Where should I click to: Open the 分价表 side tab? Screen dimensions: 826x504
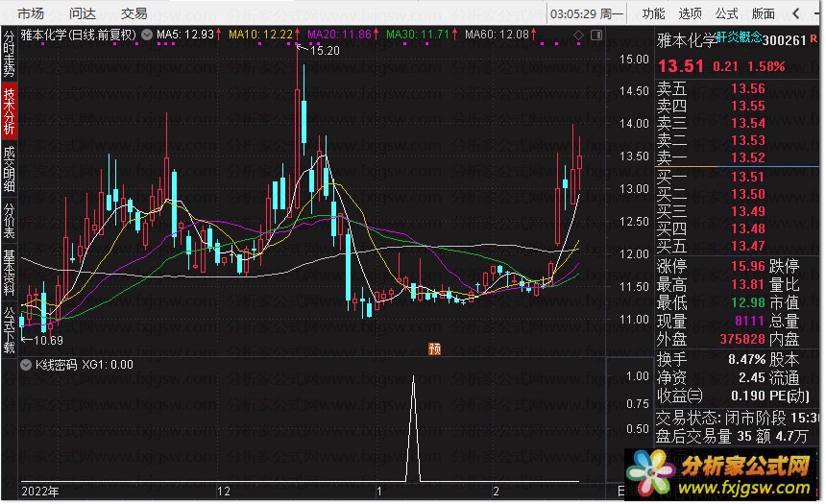9,220
